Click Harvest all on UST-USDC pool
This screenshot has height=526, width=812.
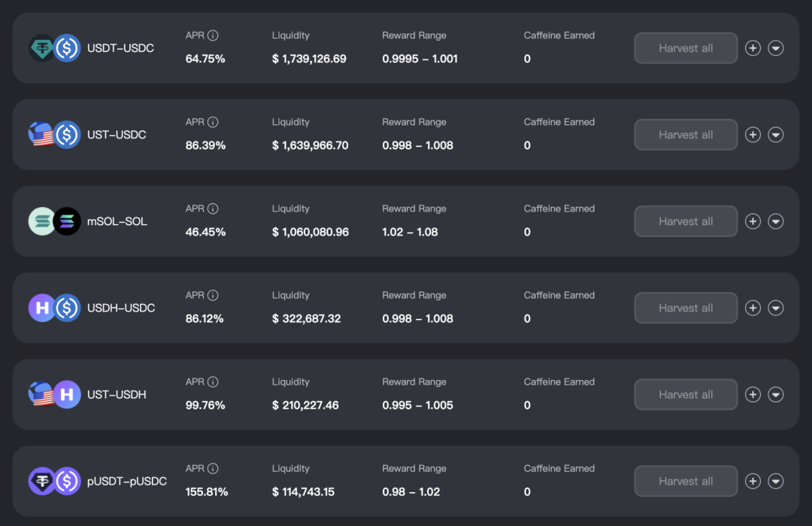pyautogui.click(x=686, y=135)
